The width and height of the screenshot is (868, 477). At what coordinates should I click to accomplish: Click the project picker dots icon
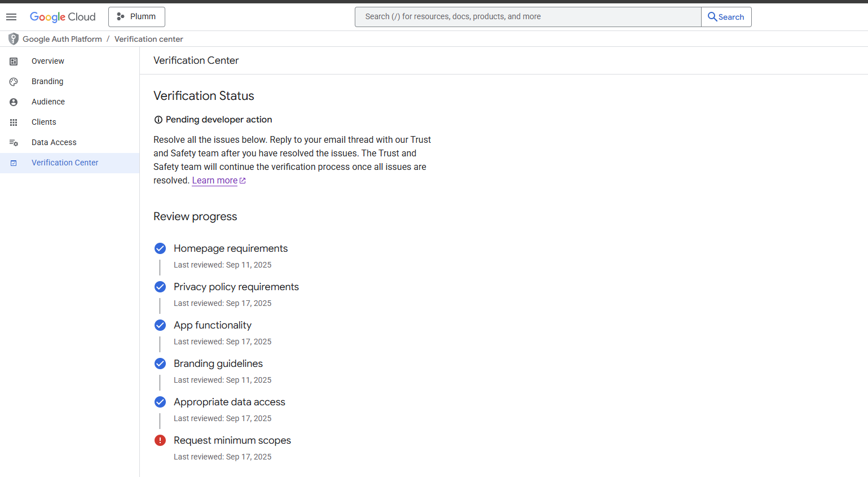click(120, 17)
